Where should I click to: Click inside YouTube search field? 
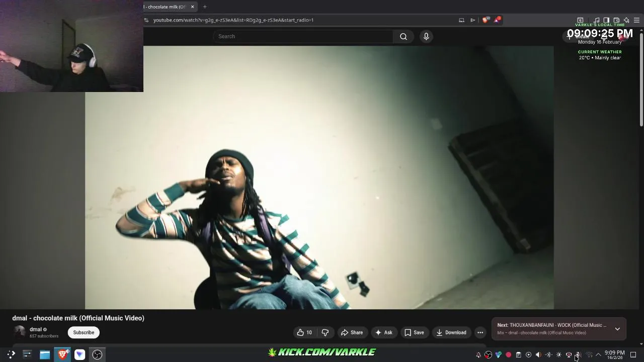(x=303, y=36)
